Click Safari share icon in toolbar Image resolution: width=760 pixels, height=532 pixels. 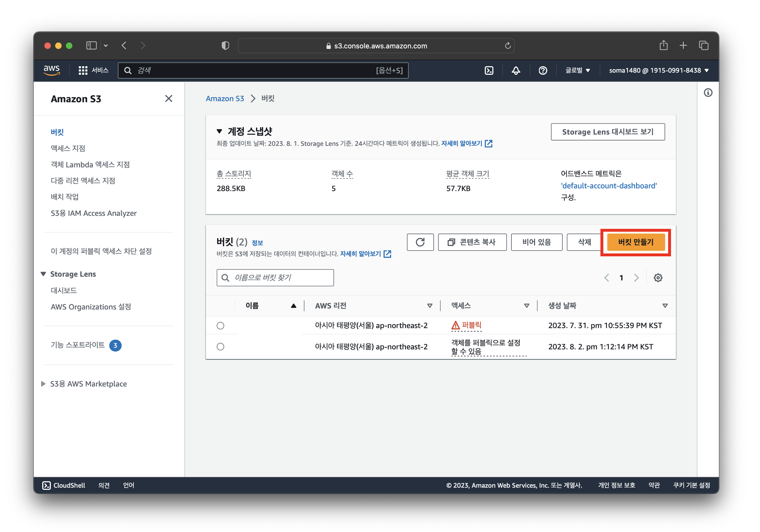663,45
